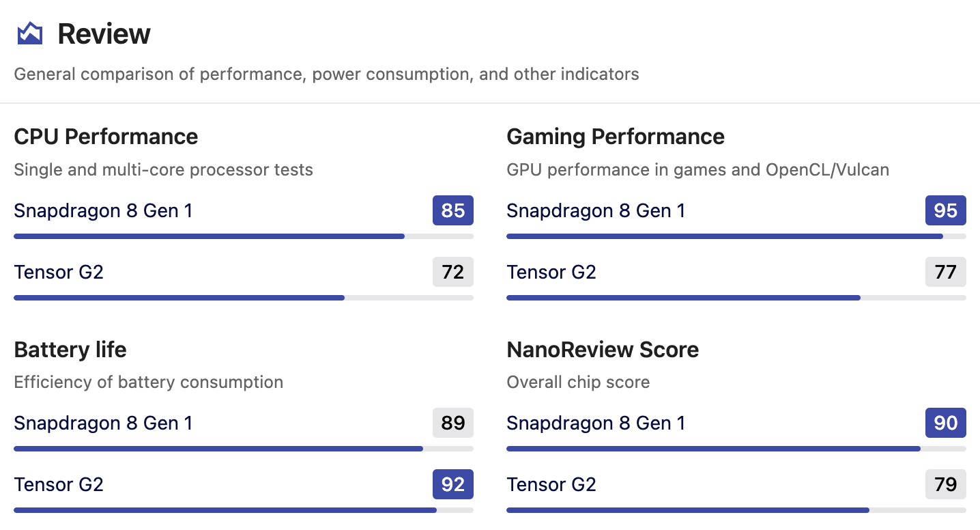Click Snapdragon 8 Gen 1 under CPU Performance
Viewport: 980px width, 530px height.
click(x=103, y=210)
